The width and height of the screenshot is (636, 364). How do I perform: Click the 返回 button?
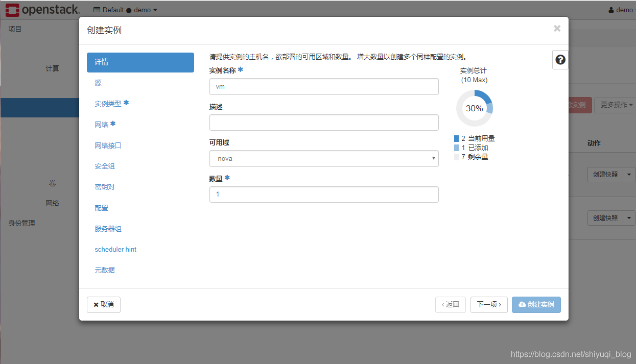pyautogui.click(x=451, y=305)
